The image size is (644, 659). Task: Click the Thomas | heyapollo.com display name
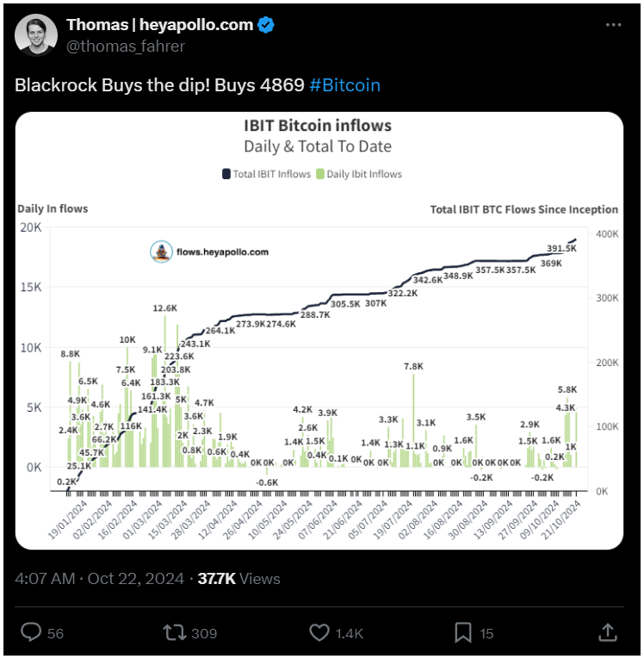159,25
